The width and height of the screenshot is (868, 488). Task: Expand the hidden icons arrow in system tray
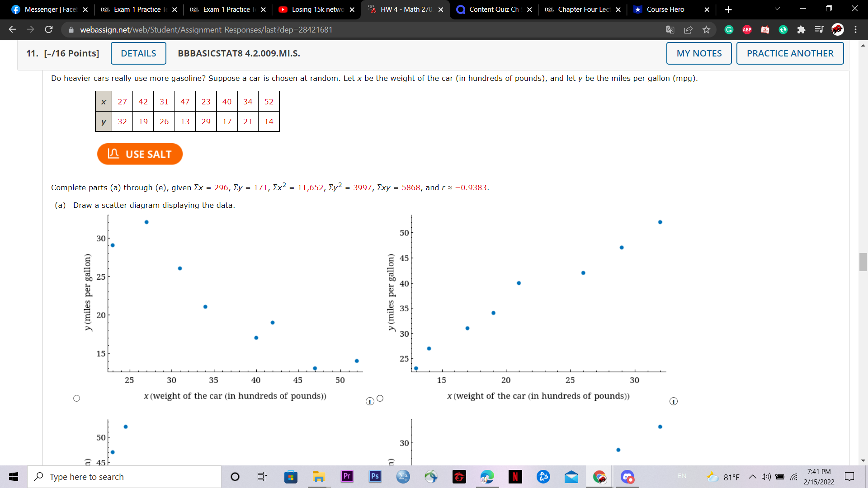753,477
